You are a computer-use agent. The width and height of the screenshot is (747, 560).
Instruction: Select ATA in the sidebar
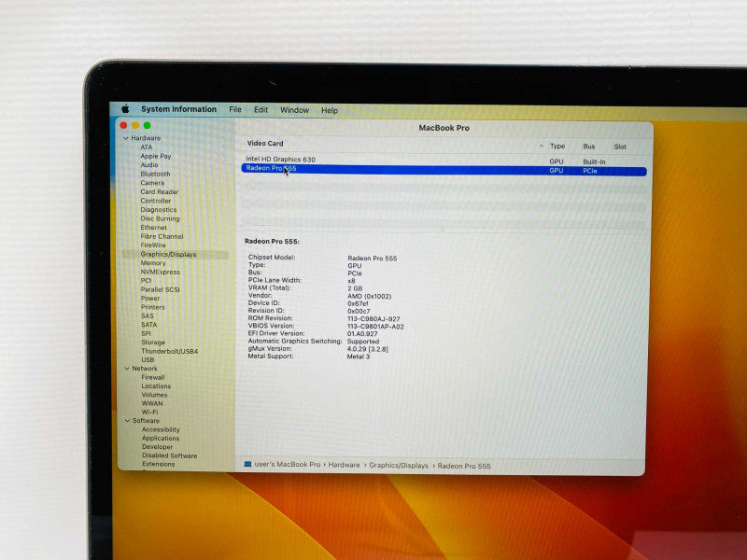(147, 147)
